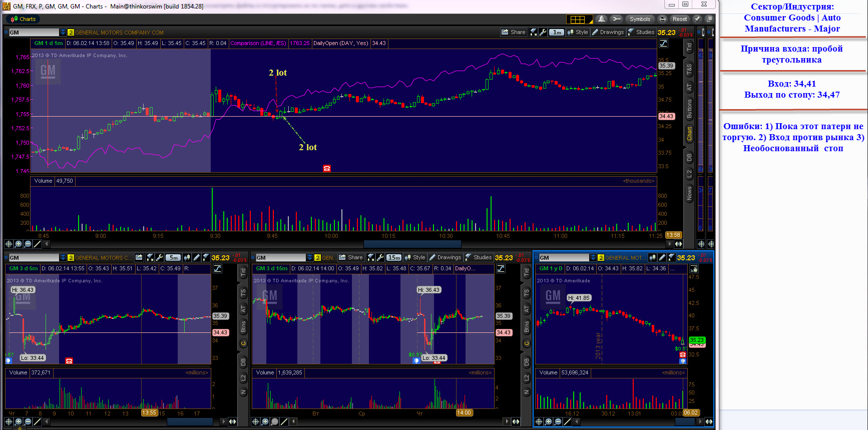This screenshot has height=430, width=868.
Task: Click the 15m timeframe button
Action: (394, 258)
